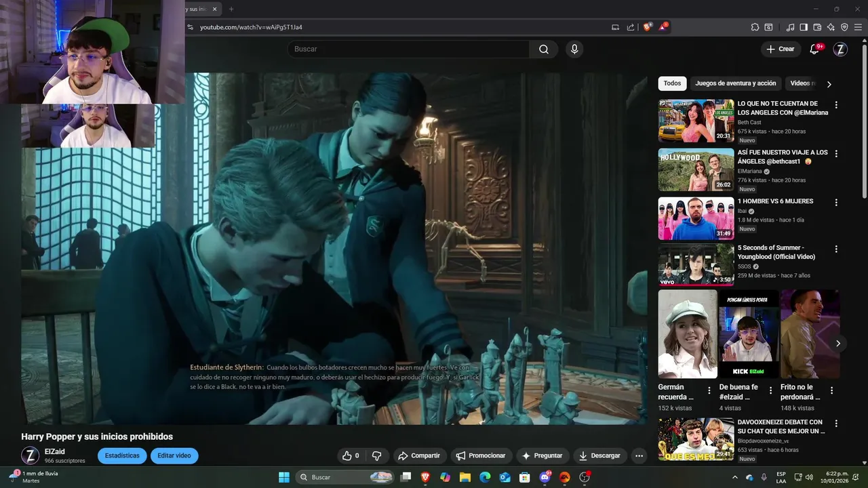Screen dimensions: 868x488
Task: Open Microsoft Edge from the taskbar
Action: coord(485,477)
